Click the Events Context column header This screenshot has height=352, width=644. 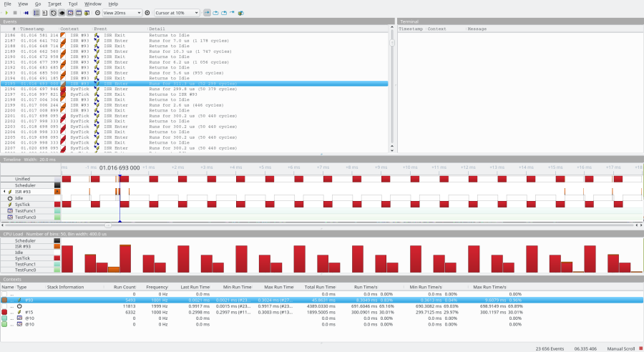click(70, 29)
